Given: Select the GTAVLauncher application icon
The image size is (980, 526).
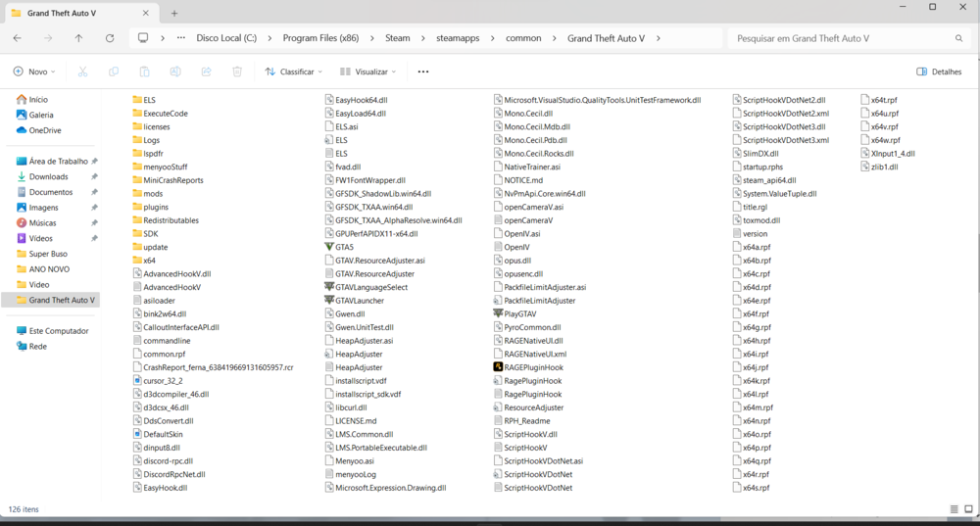Looking at the screenshot, I should 329,301.
